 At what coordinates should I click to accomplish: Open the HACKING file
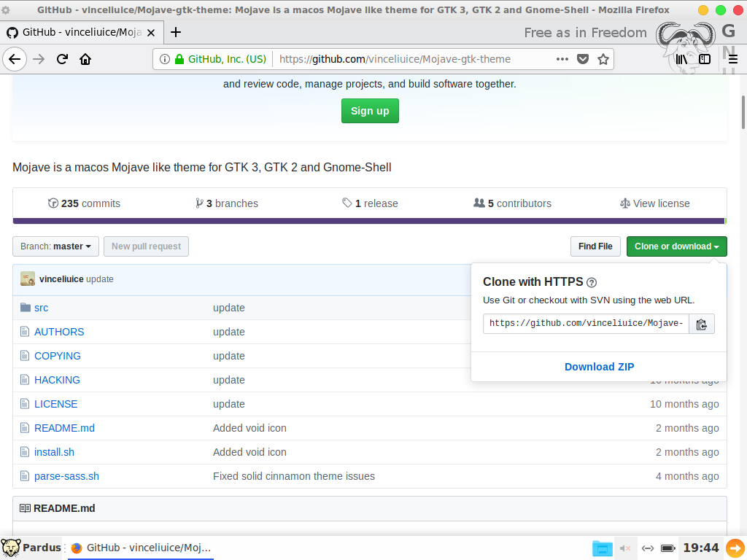click(57, 380)
